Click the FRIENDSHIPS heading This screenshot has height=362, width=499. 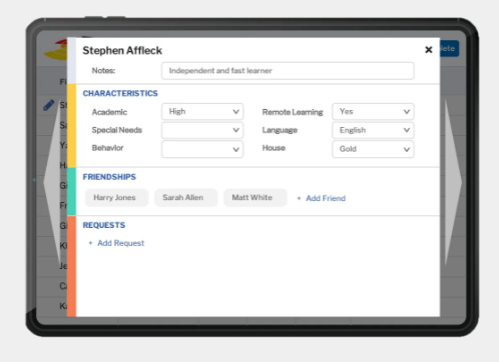(109, 177)
